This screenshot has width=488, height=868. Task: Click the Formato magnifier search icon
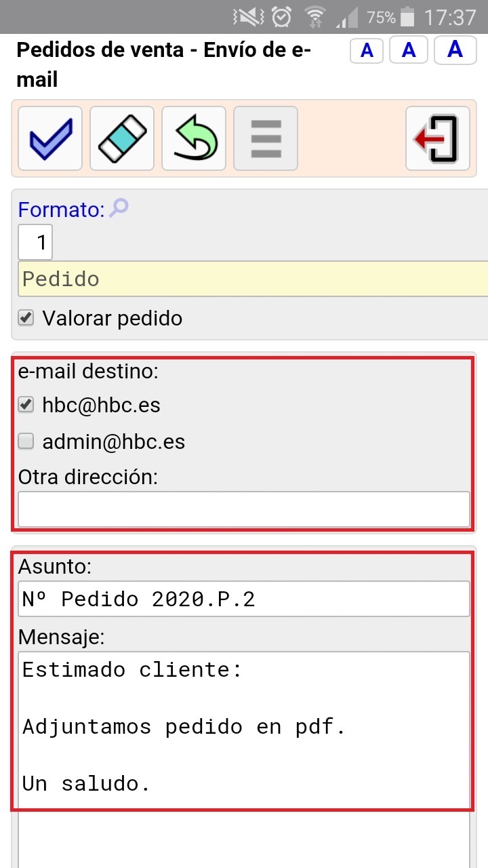119,208
